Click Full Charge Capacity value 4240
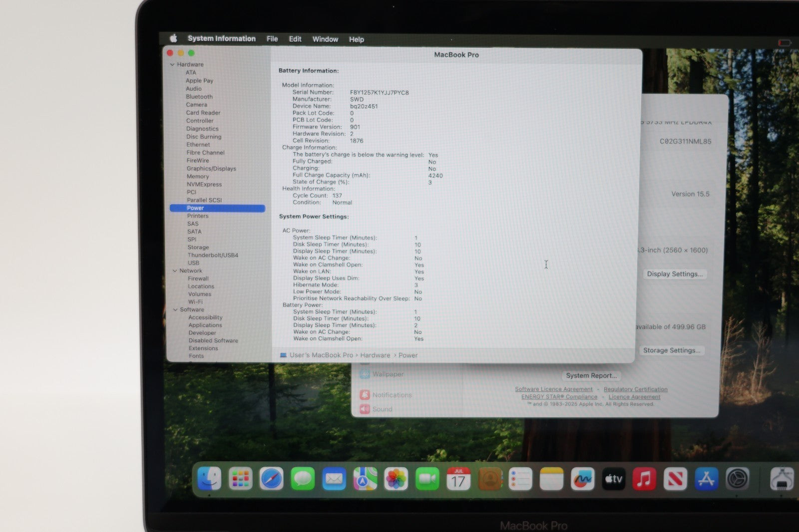The image size is (799, 532). 435,176
